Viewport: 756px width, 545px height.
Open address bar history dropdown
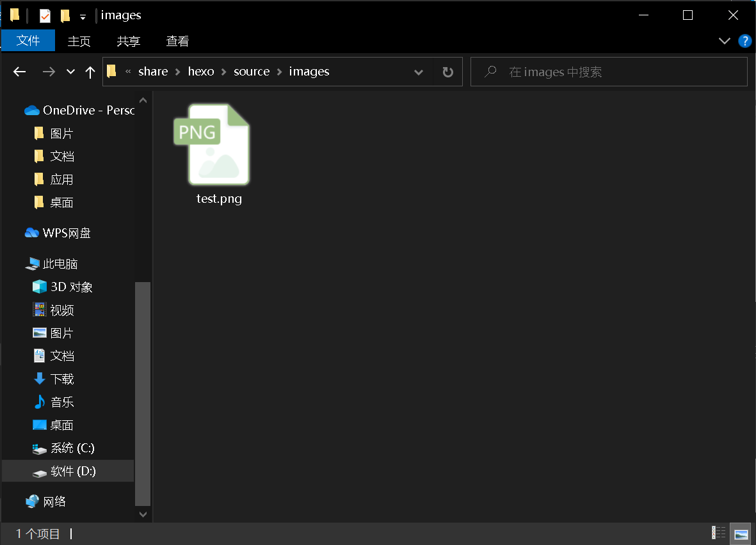click(x=419, y=72)
